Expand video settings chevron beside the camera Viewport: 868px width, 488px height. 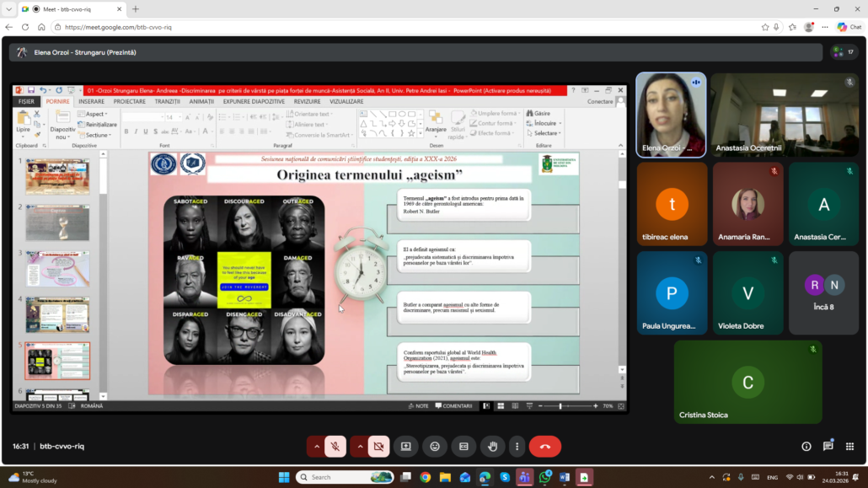(x=360, y=447)
